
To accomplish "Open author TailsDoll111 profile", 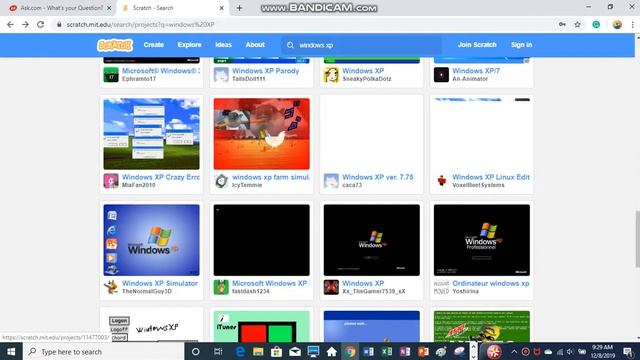I will [249, 79].
